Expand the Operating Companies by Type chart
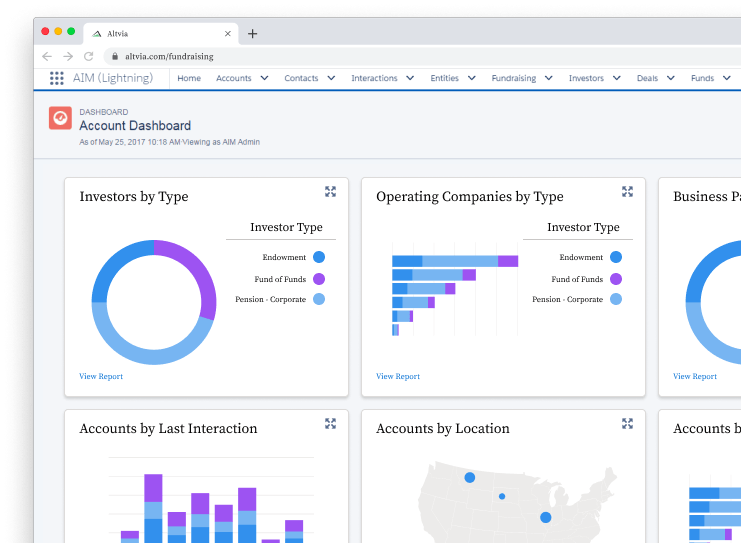 coord(627,191)
